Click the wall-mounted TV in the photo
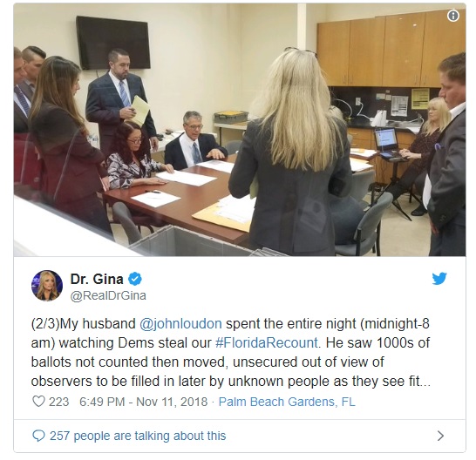476x460 pixels. [x=113, y=42]
